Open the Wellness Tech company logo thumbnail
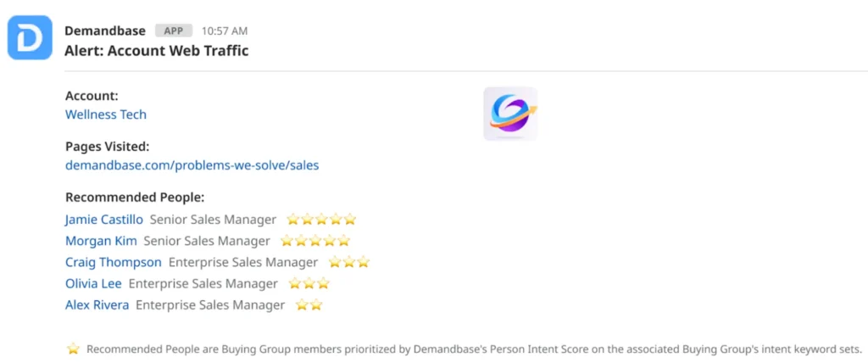 tap(510, 114)
